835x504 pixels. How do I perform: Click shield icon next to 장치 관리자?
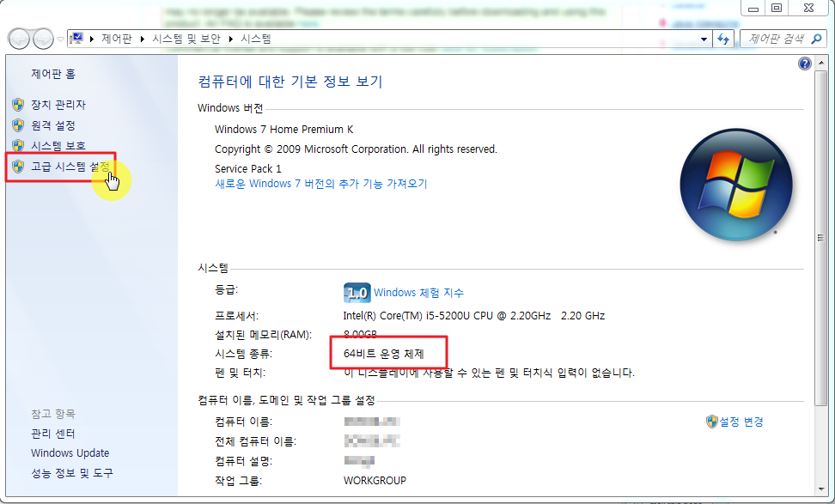(18, 105)
